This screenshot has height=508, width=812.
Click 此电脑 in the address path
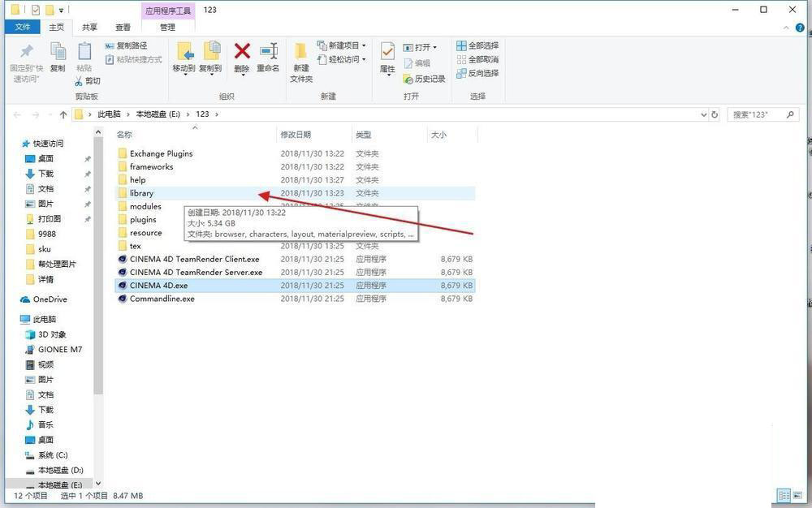(109, 114)
